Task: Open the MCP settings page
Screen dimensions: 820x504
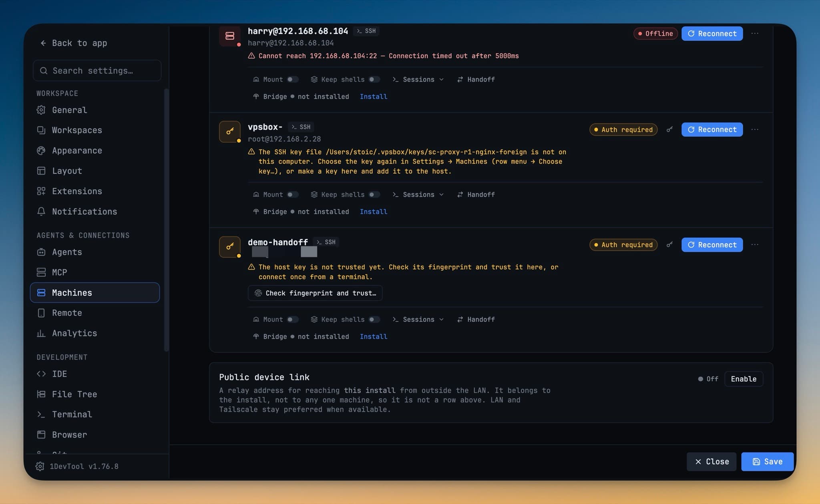Action: (95, 272)
